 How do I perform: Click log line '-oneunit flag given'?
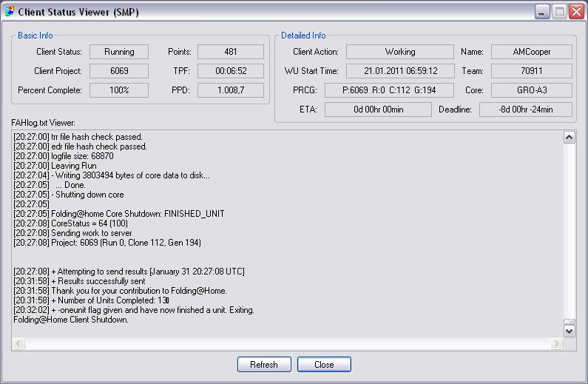(x=134, y=310)
